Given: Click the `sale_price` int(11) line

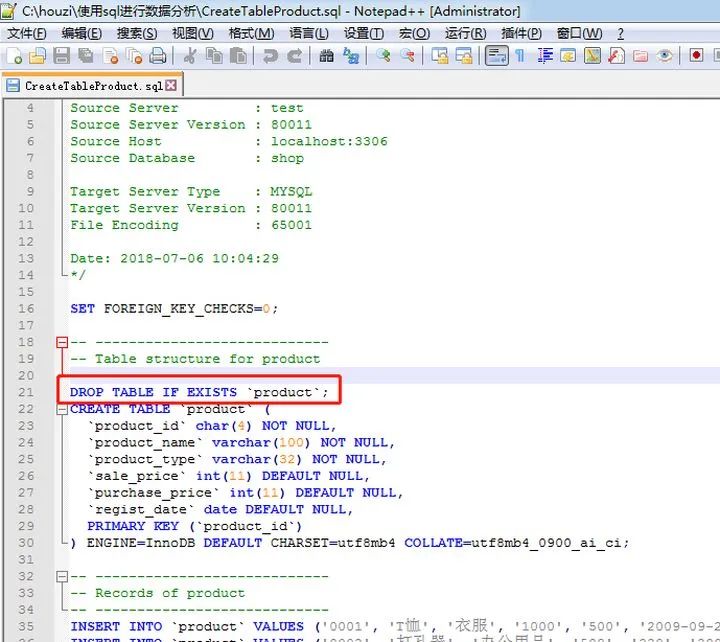Looking at the screenshot, I should (229, 476).
